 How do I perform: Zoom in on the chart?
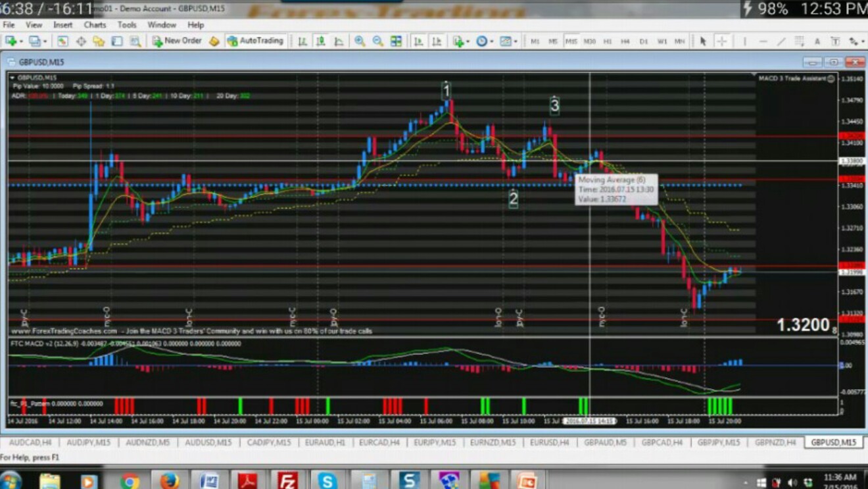point(360,41)
